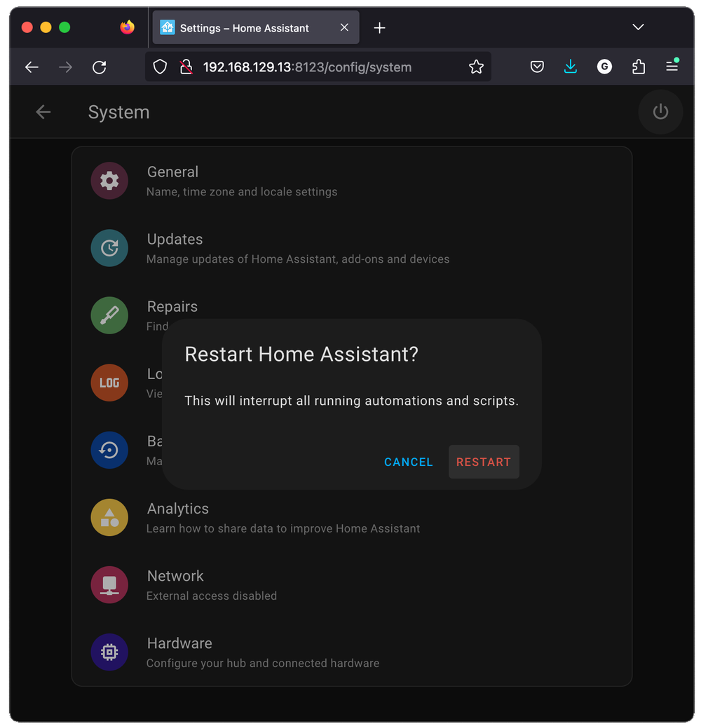
Task: Dismiss dialog with CANCEL button
Action: 409,462
